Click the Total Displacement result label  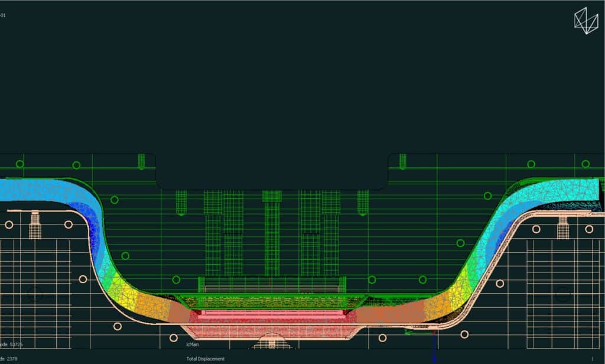[x=205, y=359]
